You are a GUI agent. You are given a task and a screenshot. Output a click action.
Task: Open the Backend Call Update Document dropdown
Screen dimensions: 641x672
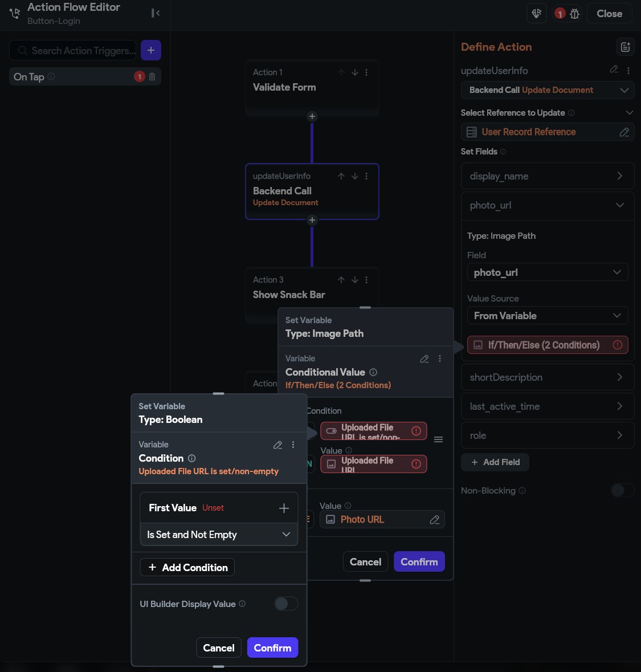547,90
